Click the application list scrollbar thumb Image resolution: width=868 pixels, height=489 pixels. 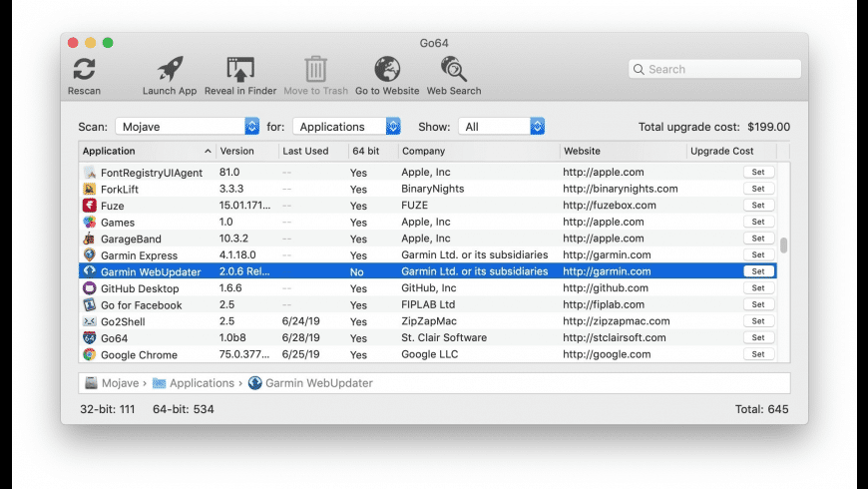(783, 245)
